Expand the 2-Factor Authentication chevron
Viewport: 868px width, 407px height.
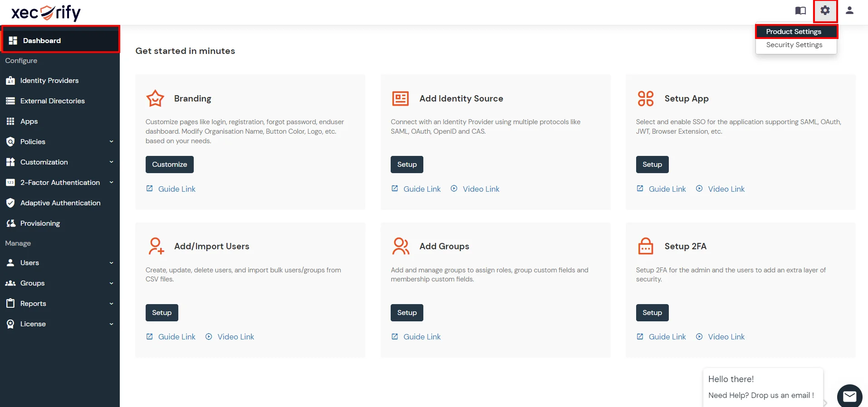point(111,183)
